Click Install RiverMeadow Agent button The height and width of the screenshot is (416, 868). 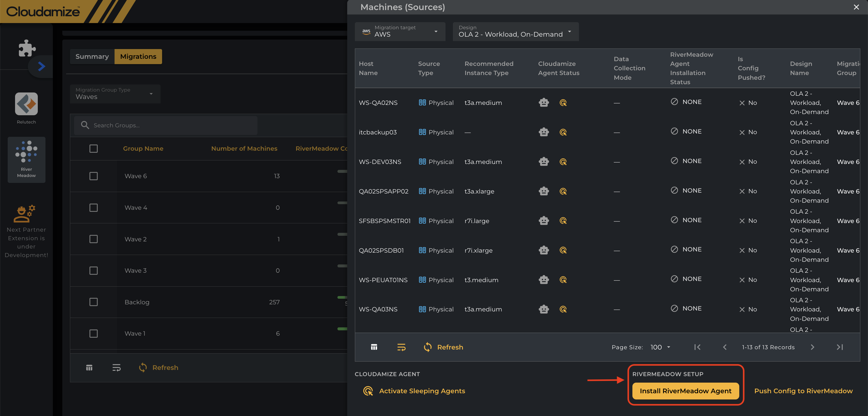pyautogui.click(x=685, y=391)
